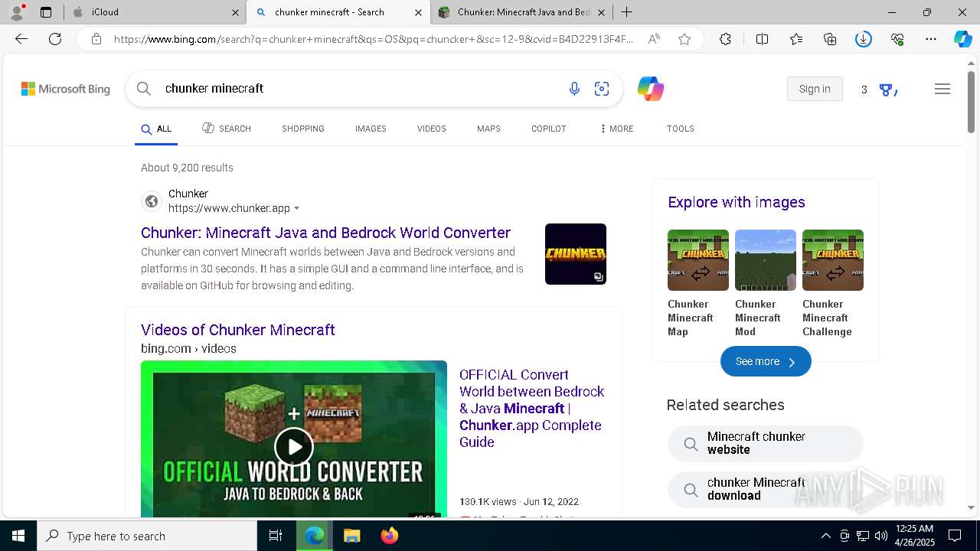Viewport: 980px width, 551px height.
Task: Open a new browser tab
Action: pyautogui.click(x=626, y=12)
